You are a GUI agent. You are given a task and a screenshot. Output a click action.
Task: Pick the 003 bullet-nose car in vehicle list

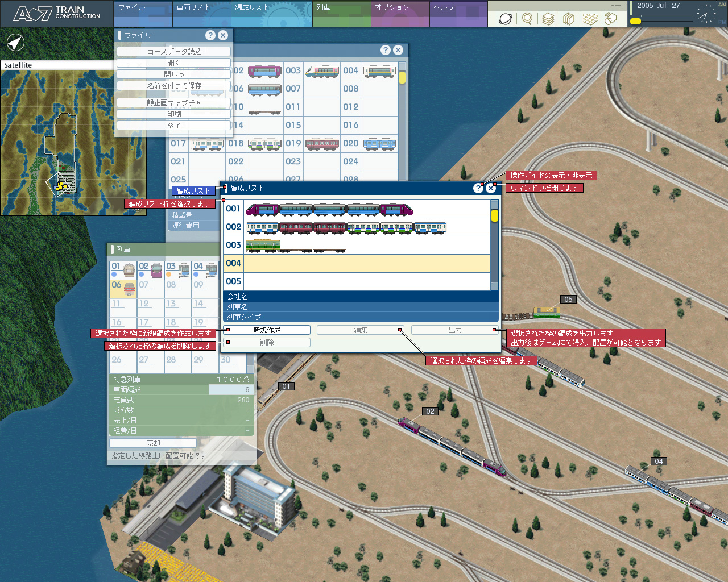(322, 72)
